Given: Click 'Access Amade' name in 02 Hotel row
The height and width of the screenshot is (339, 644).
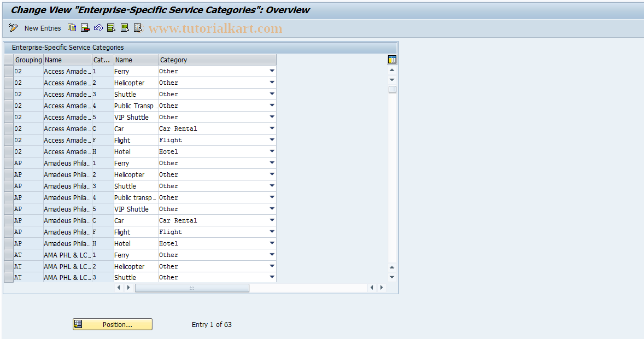Looking at the screenshot, I should click(67, 151).
